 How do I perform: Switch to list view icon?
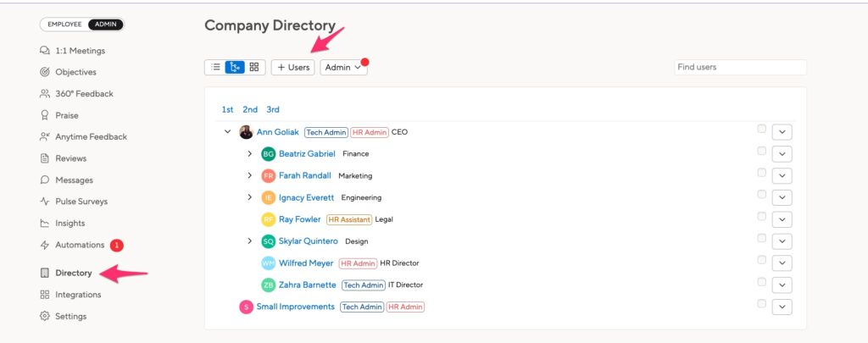[216, 67]
